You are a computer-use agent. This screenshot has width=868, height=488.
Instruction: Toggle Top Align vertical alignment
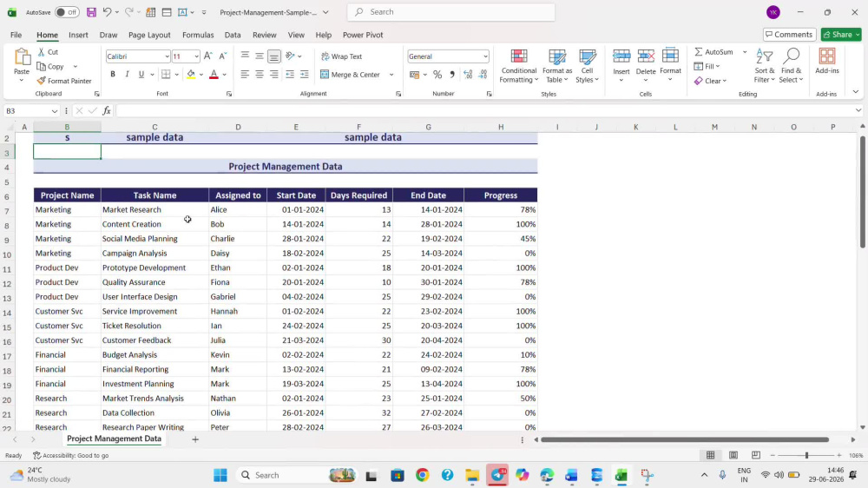point(244,56)
